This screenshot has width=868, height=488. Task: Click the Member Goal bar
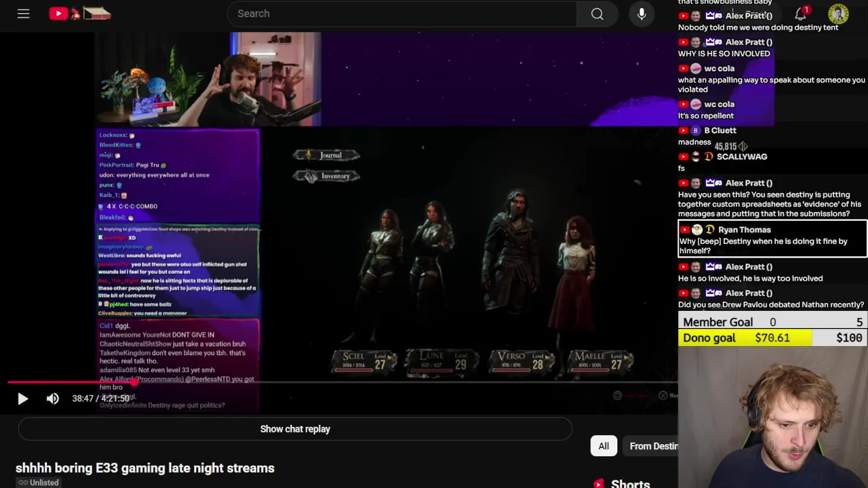click(x=772, y=322)
